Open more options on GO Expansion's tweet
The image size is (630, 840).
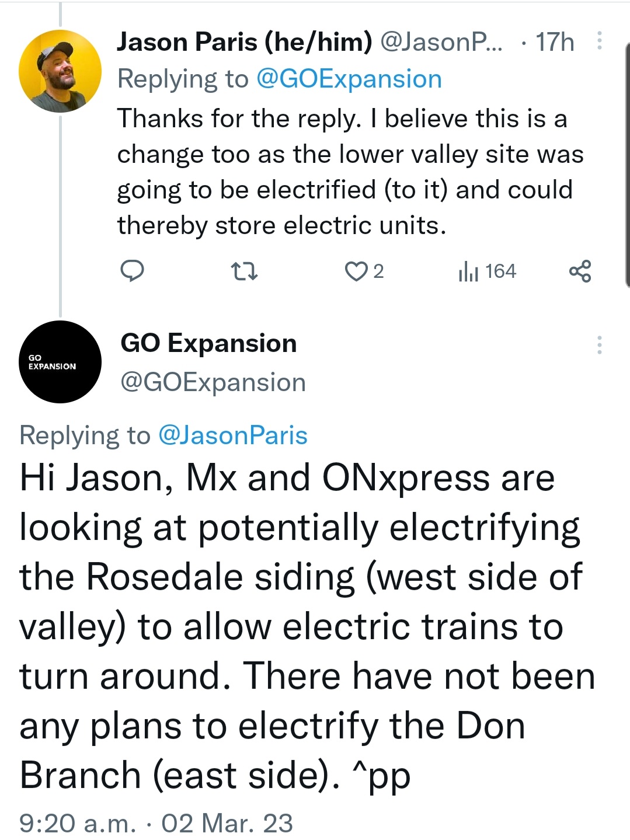599,345
